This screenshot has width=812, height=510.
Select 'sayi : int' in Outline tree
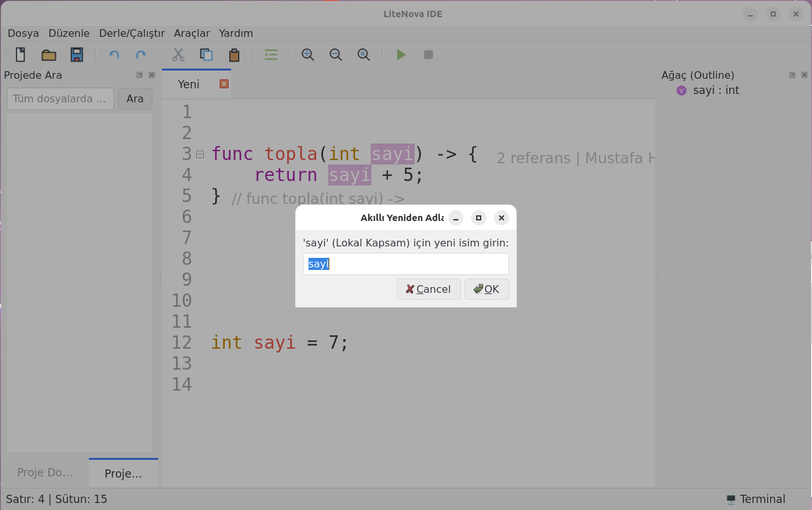point(715,90)
